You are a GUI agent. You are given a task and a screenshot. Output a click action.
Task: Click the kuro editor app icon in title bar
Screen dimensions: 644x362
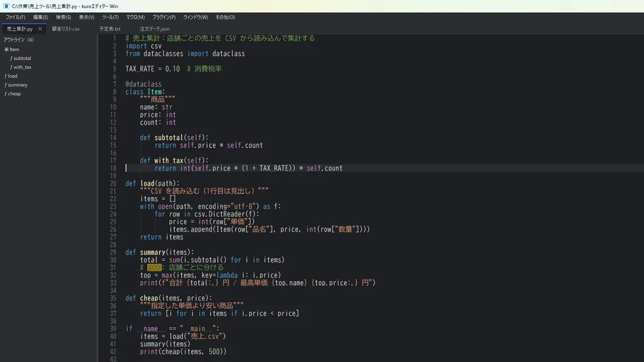(x=6, y=6)
